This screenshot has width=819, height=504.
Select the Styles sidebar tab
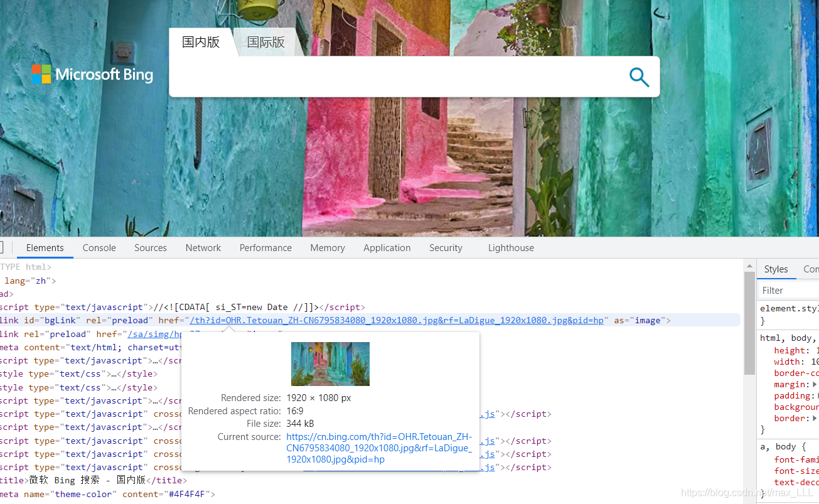click(x=776, y=269)
